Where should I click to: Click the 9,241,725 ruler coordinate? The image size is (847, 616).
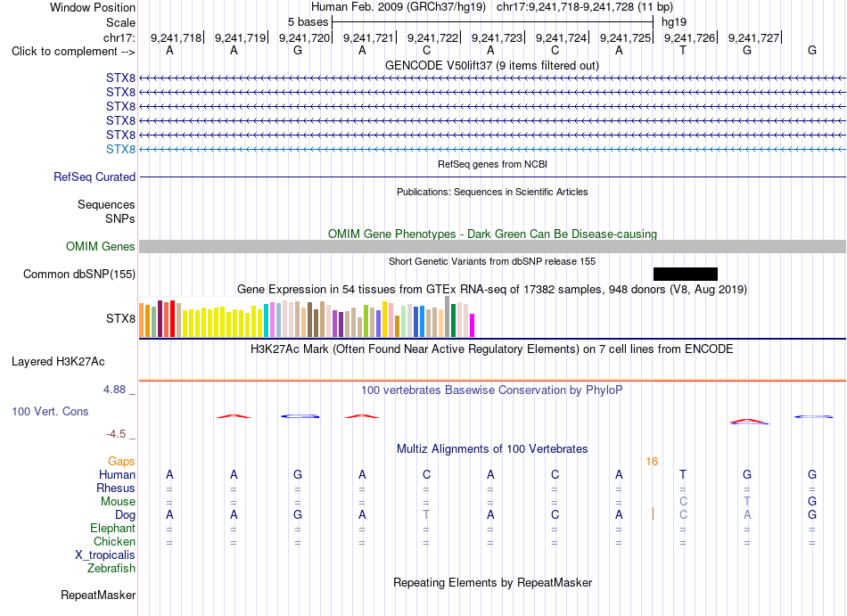pos(625,37)
